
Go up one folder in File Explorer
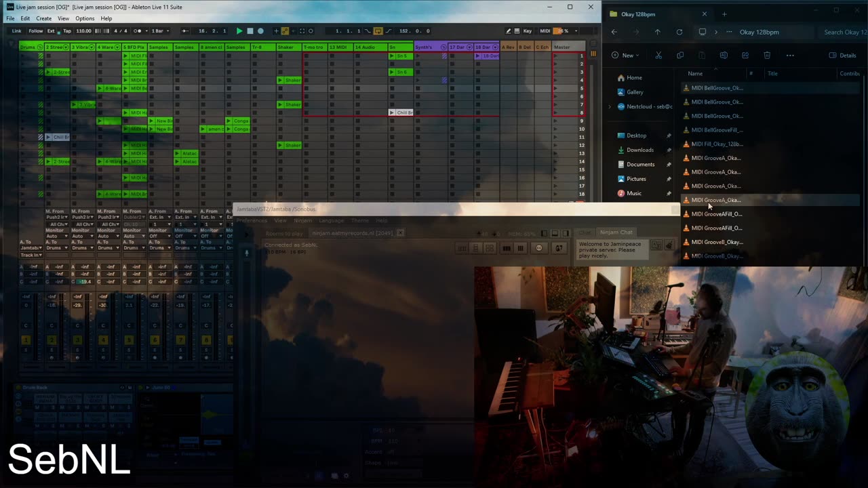pyautogui.click(x=657, y=32)
